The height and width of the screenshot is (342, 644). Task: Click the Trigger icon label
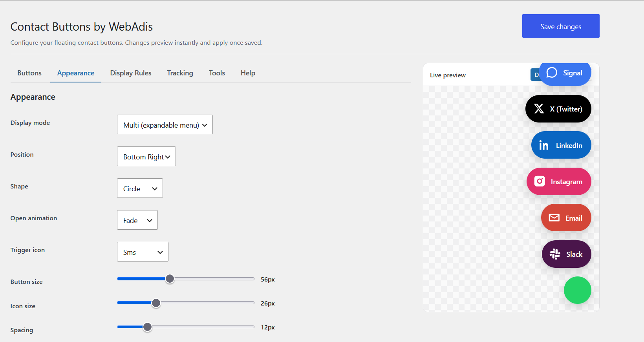pyautogui.click(x=27, y=250)
